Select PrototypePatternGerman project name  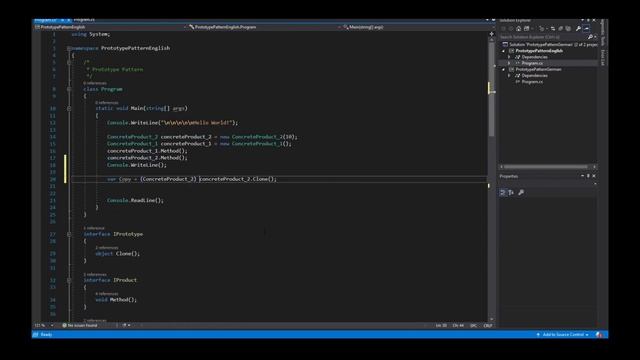coord(538,69)
